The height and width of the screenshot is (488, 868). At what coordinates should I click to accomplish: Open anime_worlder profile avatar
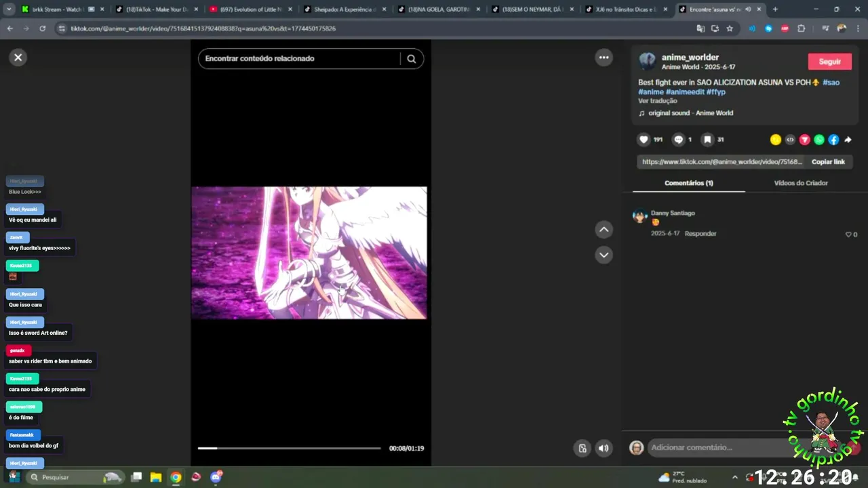click(648, 61)
